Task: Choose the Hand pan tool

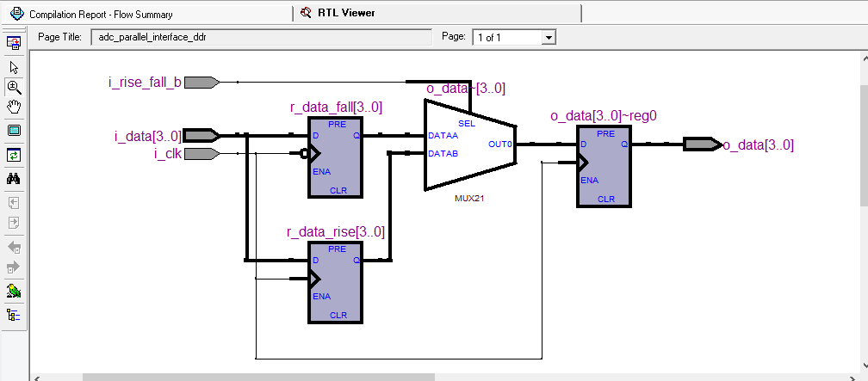Action: pyautogui.click(x=14, y=107)
